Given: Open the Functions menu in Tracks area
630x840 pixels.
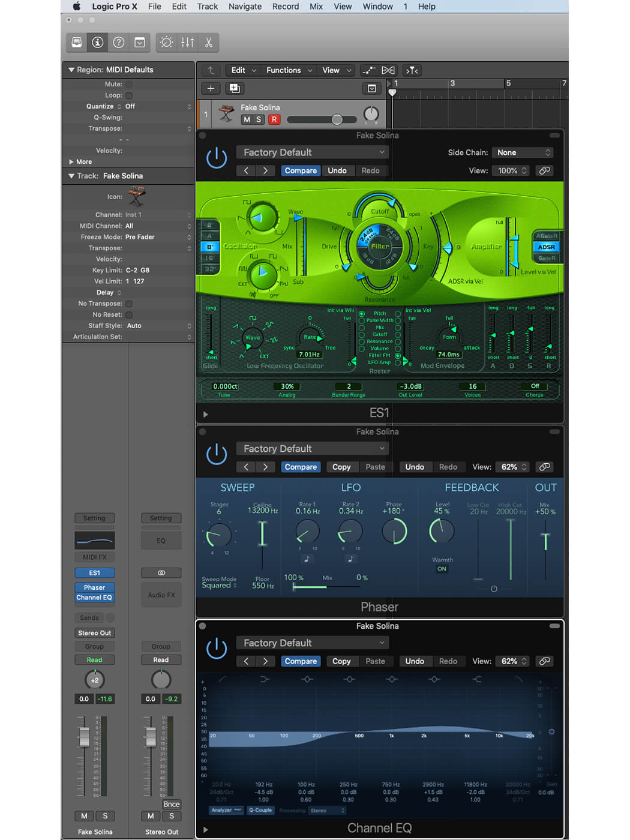Looking at the screenshot, I should (x=289, y=70).
